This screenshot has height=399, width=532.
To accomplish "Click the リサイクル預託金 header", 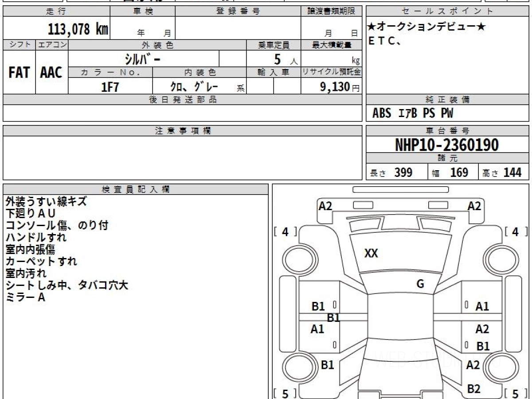I will click(331, 72).
